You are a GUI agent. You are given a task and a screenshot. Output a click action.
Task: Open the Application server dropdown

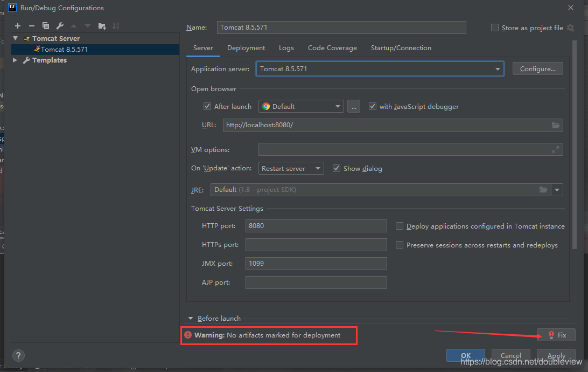(x=498, y=69)
